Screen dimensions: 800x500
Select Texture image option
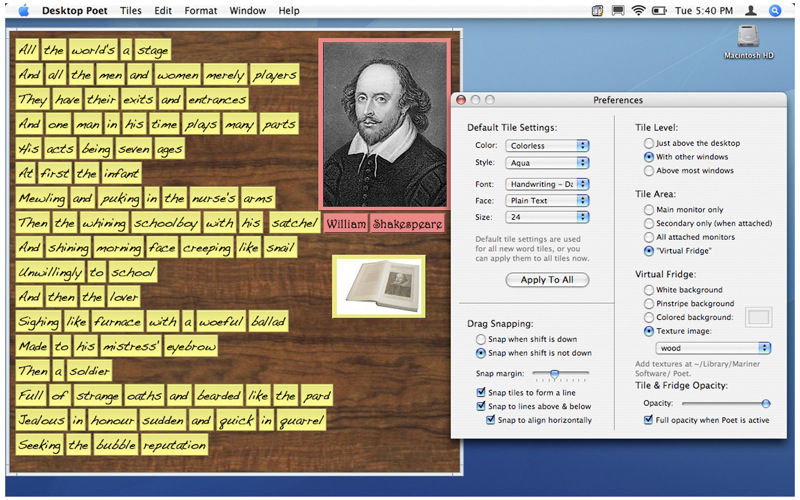pos(678,331)
